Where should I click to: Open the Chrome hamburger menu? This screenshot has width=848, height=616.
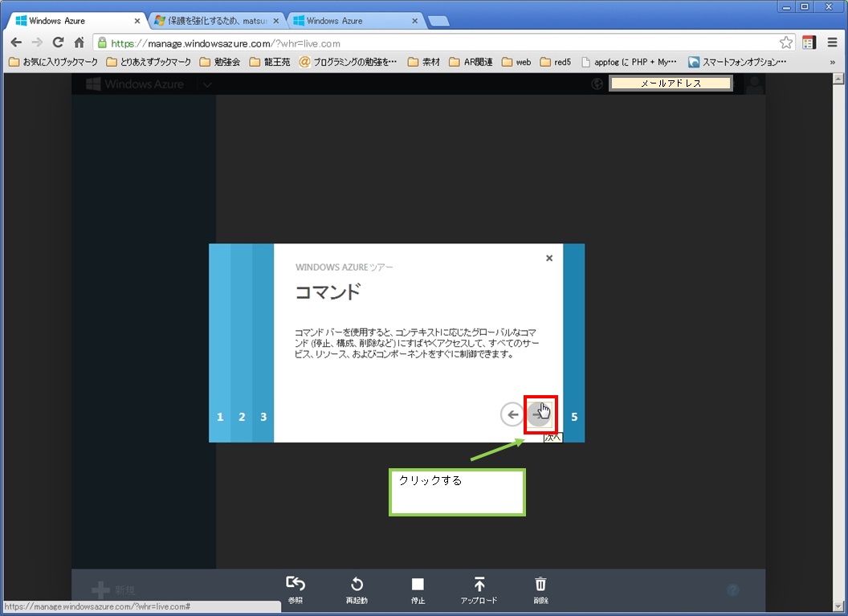(x=832, y=43)
